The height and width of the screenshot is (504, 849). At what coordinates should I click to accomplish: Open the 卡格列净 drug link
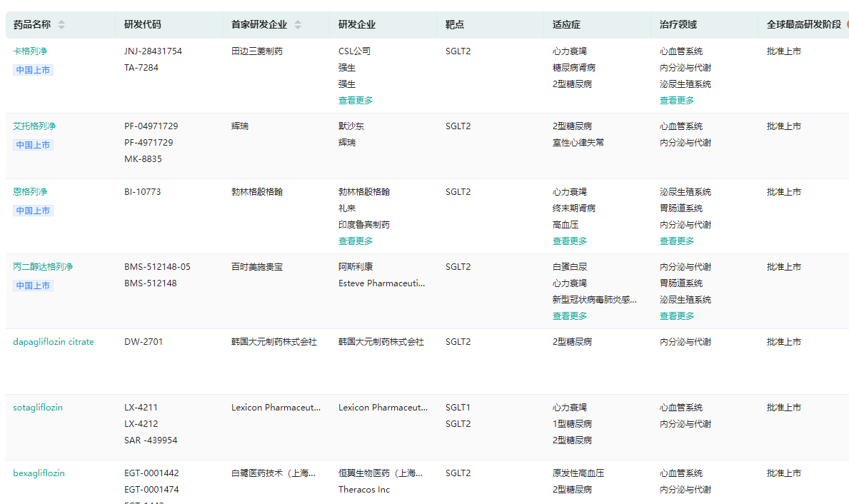click(30, 51)
